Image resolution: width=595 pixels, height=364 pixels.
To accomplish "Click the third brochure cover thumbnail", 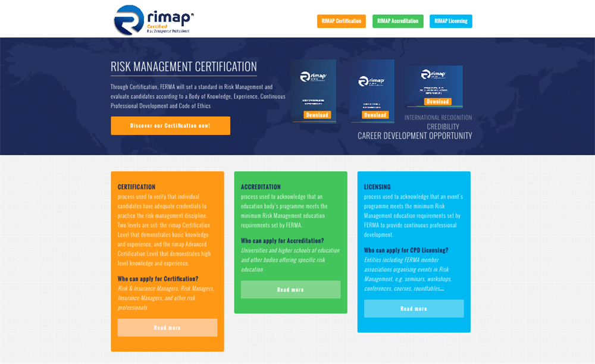I will tap(434, 87).
